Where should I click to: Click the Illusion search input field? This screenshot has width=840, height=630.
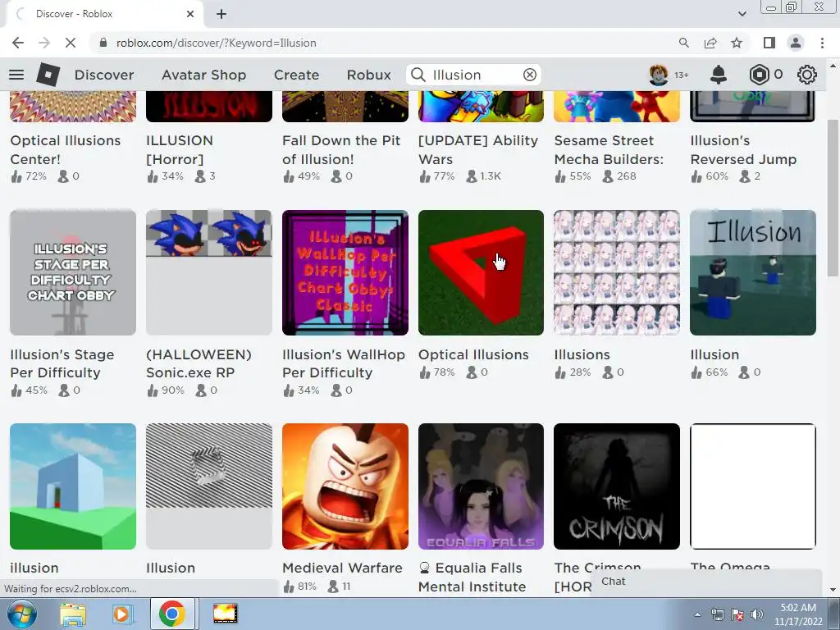coord(474,75)
